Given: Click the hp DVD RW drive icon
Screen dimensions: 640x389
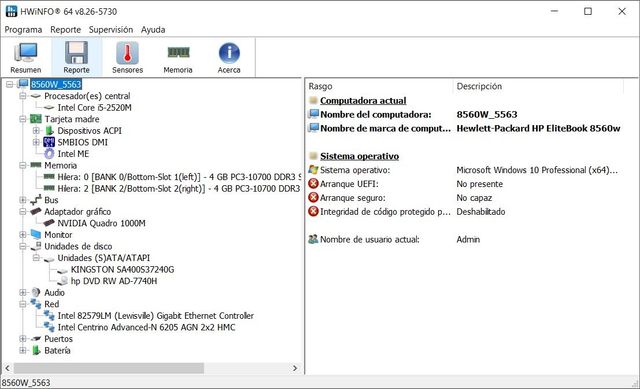Looking at the screenshot, I should 62,281.
